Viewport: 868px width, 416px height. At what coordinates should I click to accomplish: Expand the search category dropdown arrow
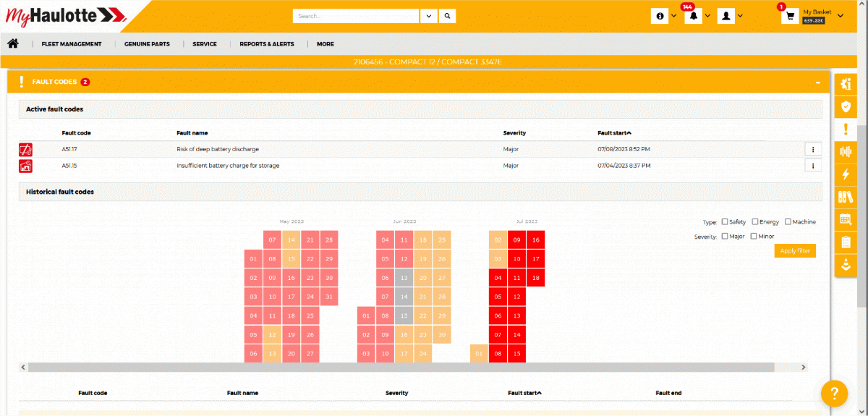[x=429, y=16]
